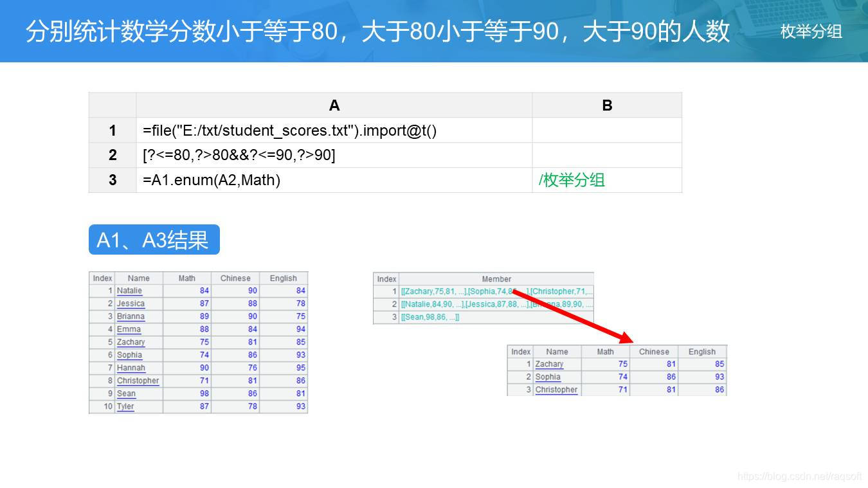
Task: Click English header of the three-row group table
Action: (702, 352)
